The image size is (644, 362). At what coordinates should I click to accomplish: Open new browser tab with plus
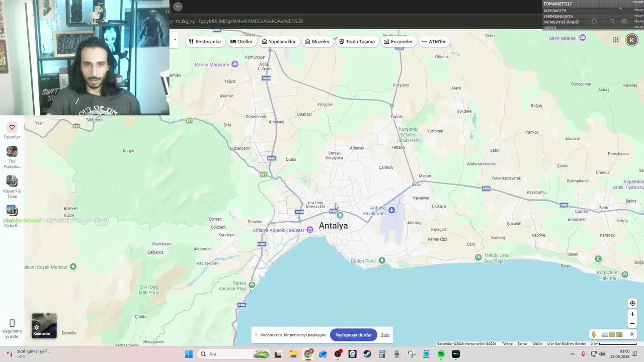[178, 7]
